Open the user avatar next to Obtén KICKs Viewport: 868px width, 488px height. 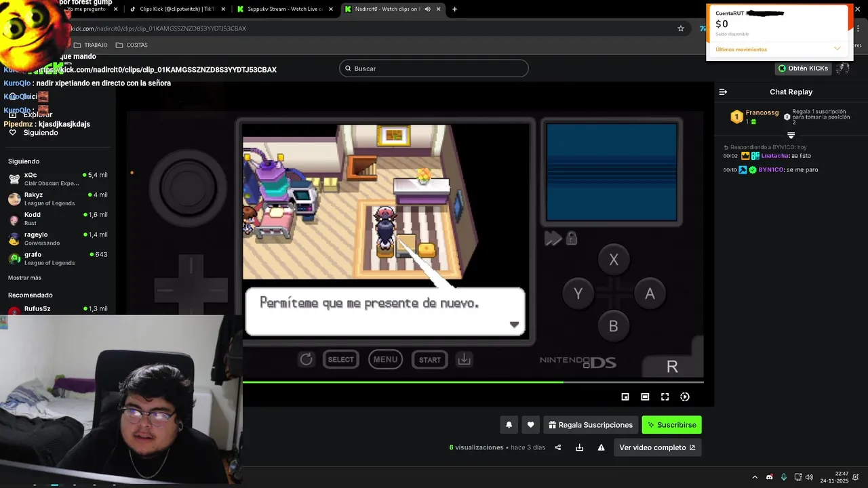coord(843,68)
